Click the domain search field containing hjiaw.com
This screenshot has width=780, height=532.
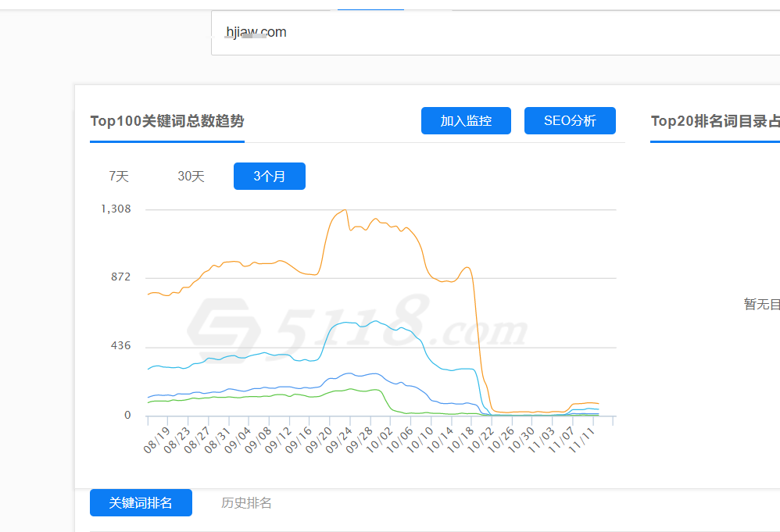pos(496,33)
